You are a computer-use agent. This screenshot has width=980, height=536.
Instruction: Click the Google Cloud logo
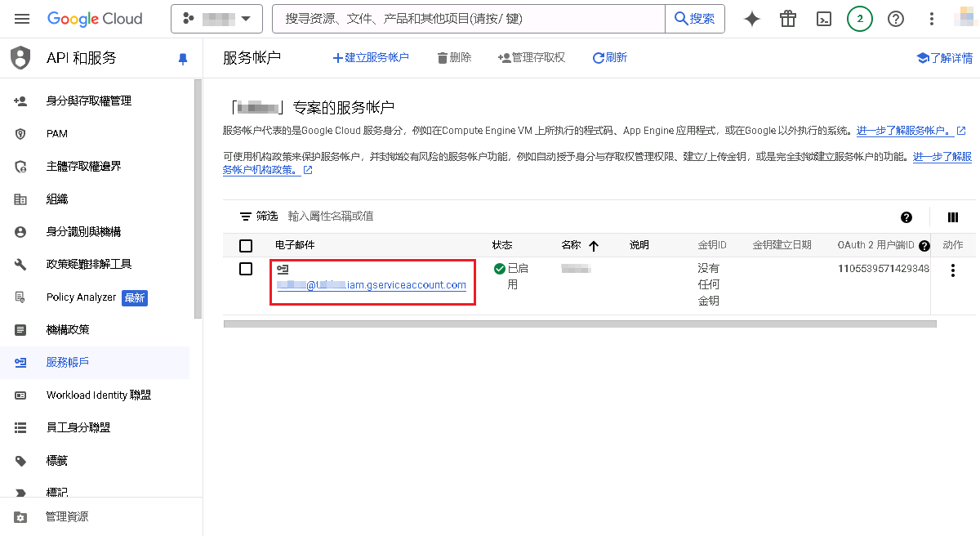point(95,19)
